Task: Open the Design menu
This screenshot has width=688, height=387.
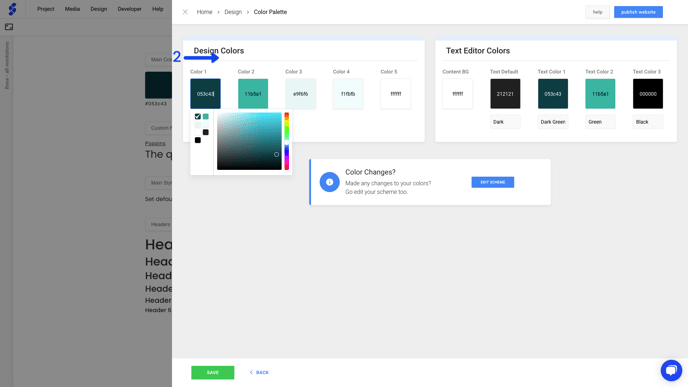Action: [x=99, y=9]
